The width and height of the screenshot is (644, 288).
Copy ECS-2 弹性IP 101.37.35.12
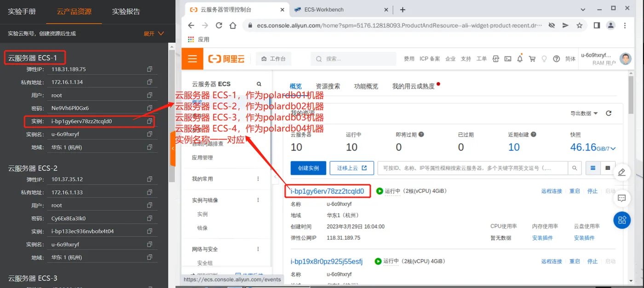[x=149, y=179]
